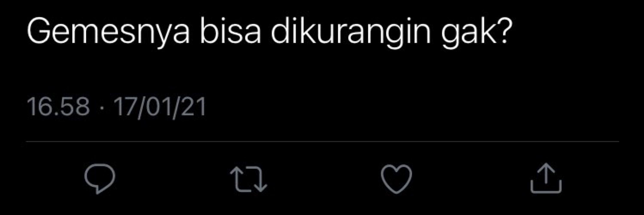Share the tweet using the arrow-up tray icon

point(546,178)
